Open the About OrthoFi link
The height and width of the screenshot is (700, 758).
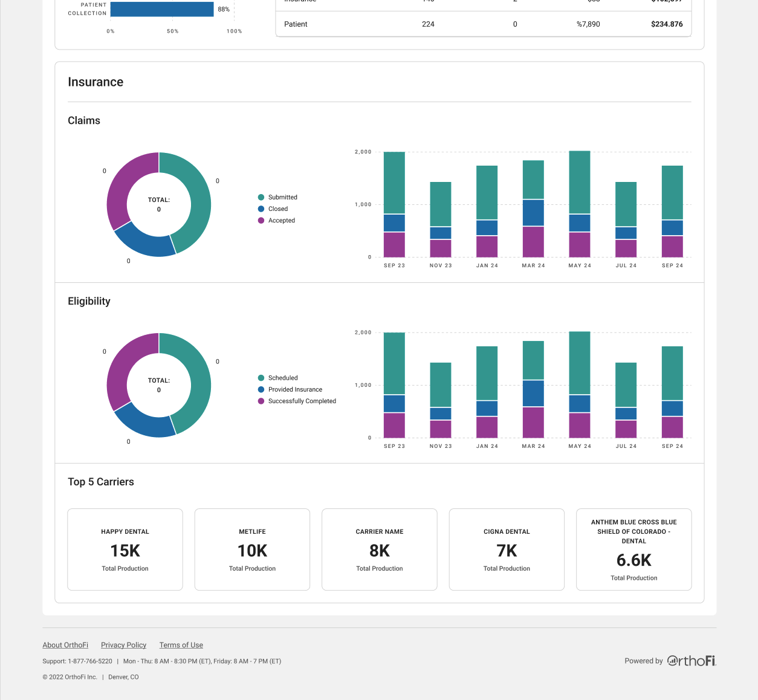[65, 645]
